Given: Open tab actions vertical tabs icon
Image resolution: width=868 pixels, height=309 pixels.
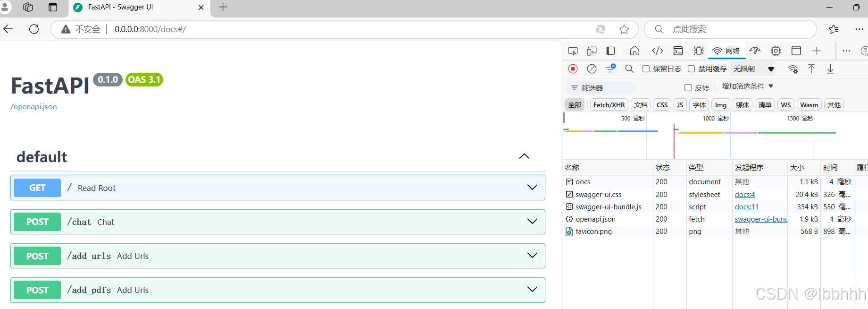Looking at the screenshot, I should 53,7.
